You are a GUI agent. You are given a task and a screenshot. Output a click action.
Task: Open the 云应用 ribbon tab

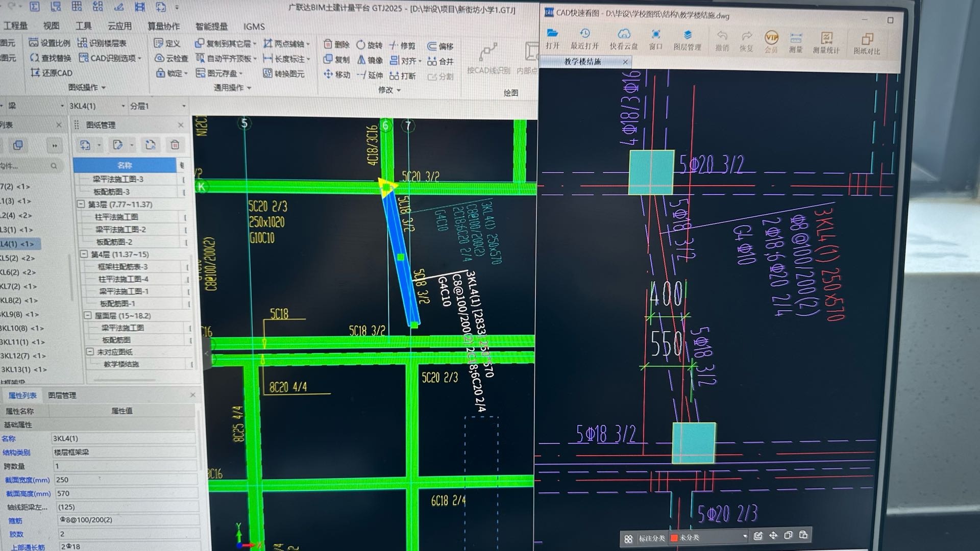coord(119,26)
